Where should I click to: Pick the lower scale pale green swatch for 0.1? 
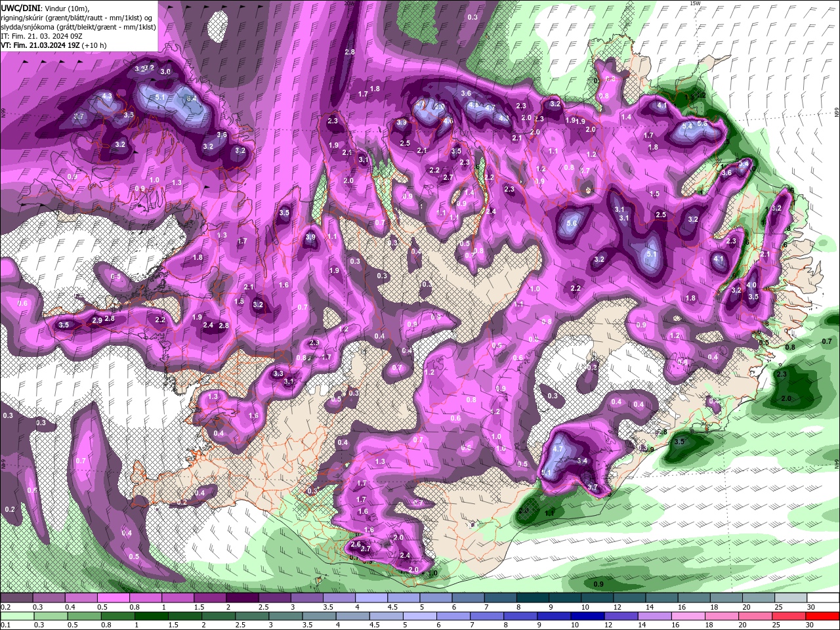(17, 616)
